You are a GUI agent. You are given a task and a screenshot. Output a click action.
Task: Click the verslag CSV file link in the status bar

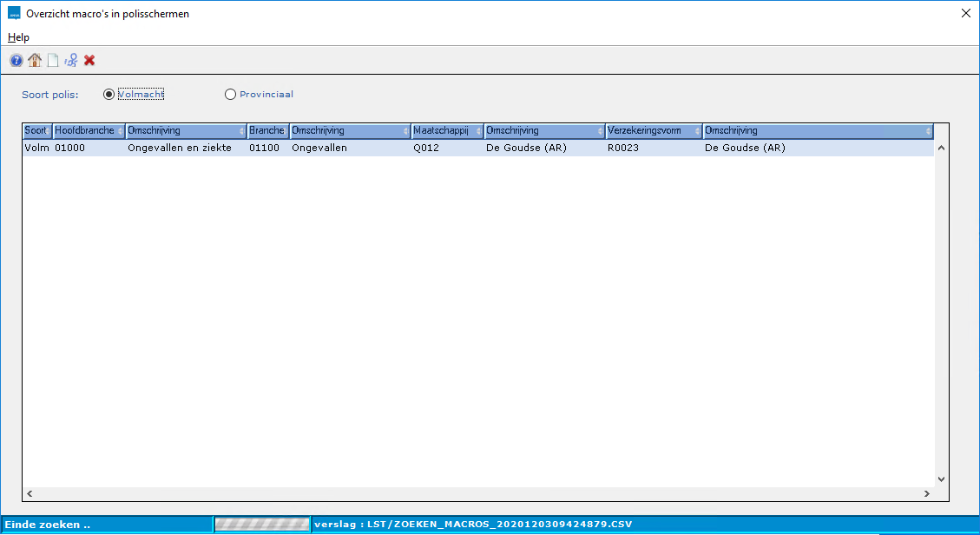pos(477,525)
